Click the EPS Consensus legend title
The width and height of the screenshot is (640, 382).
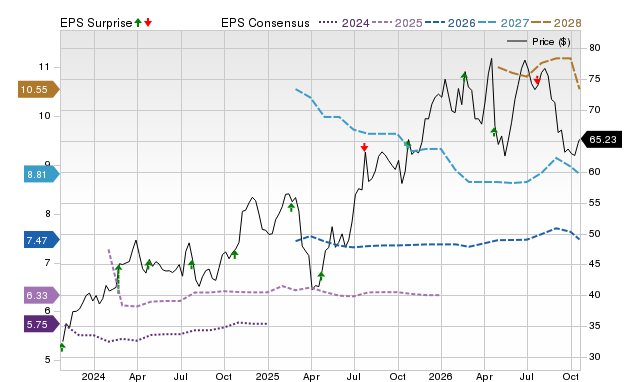(x=265, y=23)
